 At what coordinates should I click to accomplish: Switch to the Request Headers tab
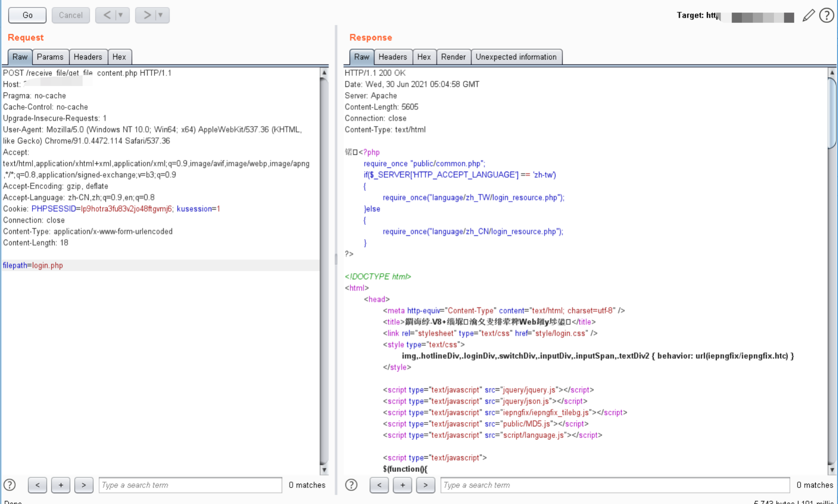click(x=88, y=57)
